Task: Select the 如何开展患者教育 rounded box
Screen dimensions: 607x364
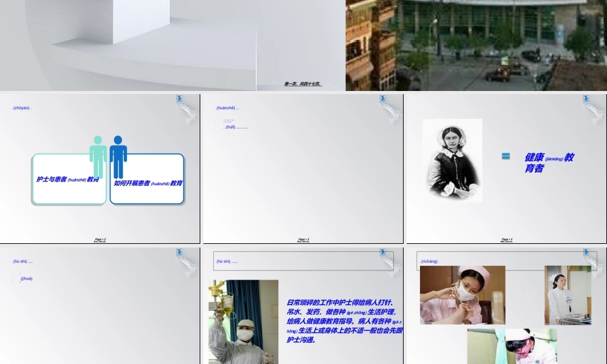Action: [x=147, y=180]
